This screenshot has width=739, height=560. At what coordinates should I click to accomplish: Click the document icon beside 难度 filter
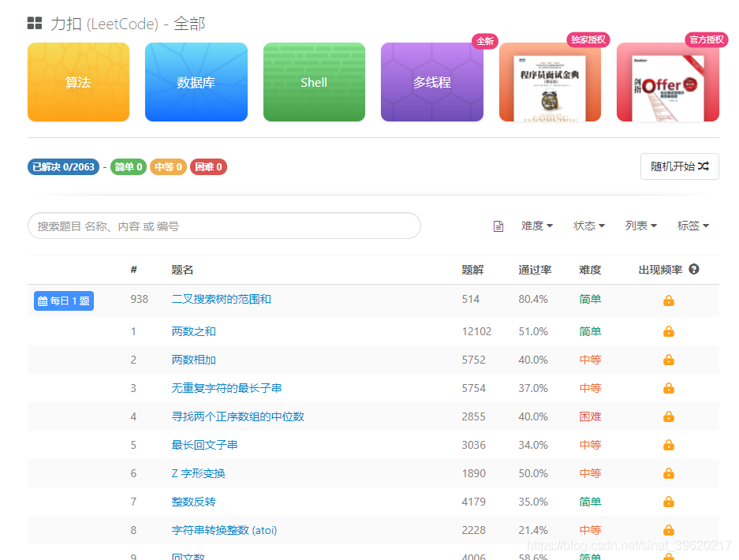tap(498, 226)
